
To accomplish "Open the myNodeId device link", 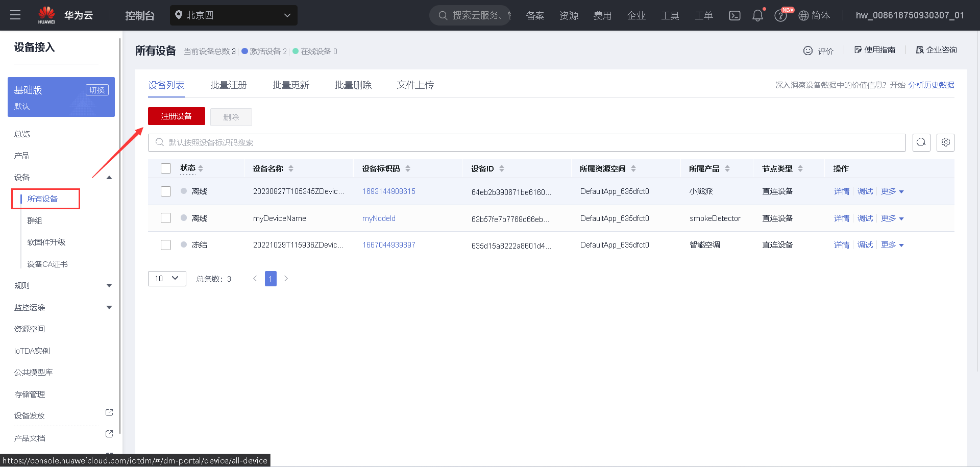I will tap(379, 218).
